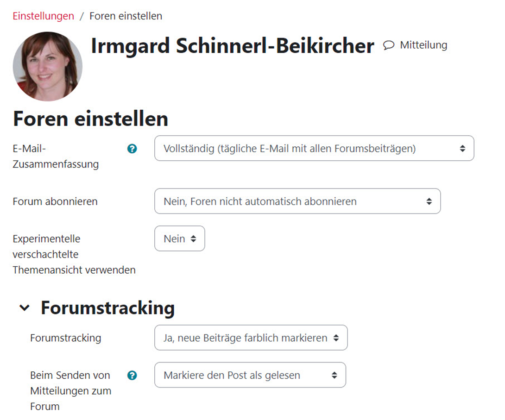
Task: Click the Foren einstellen breadcrumb item
Action: pos(126,16)
